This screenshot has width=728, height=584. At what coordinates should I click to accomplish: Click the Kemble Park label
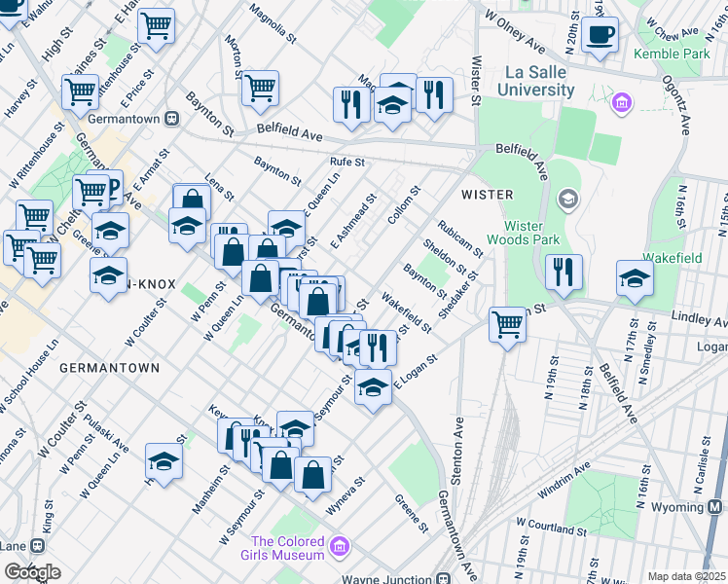click(672, 54)
